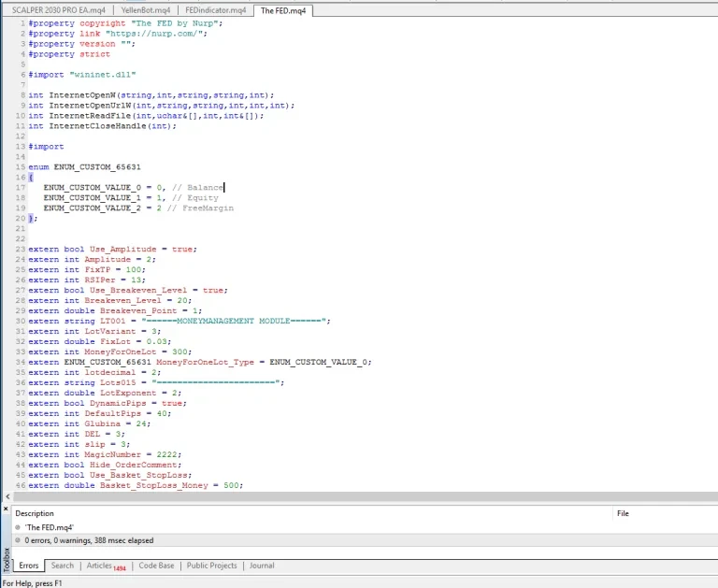Open the Public Projects tab

[211, 566]
